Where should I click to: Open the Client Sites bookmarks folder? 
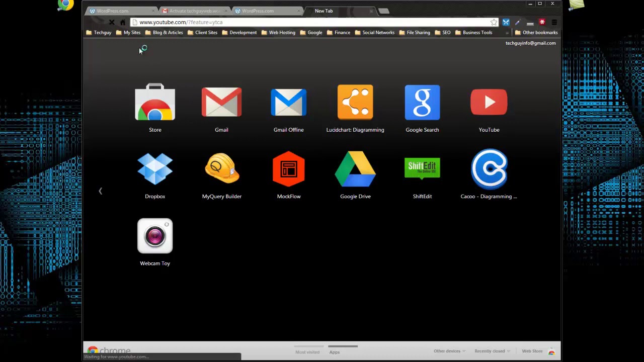pos(202,33)
